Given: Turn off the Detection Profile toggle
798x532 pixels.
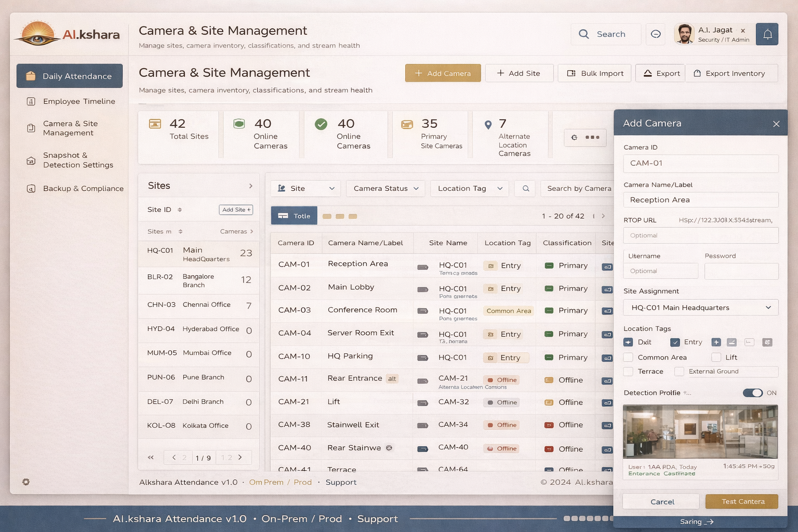Looking at the screenshot, I should [752, 393].
